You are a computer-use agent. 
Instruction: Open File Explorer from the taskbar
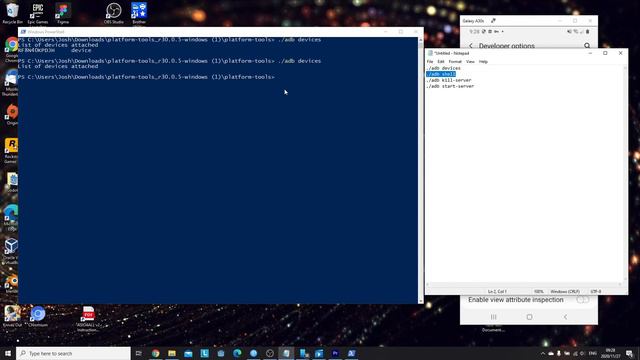pos(172,353)
